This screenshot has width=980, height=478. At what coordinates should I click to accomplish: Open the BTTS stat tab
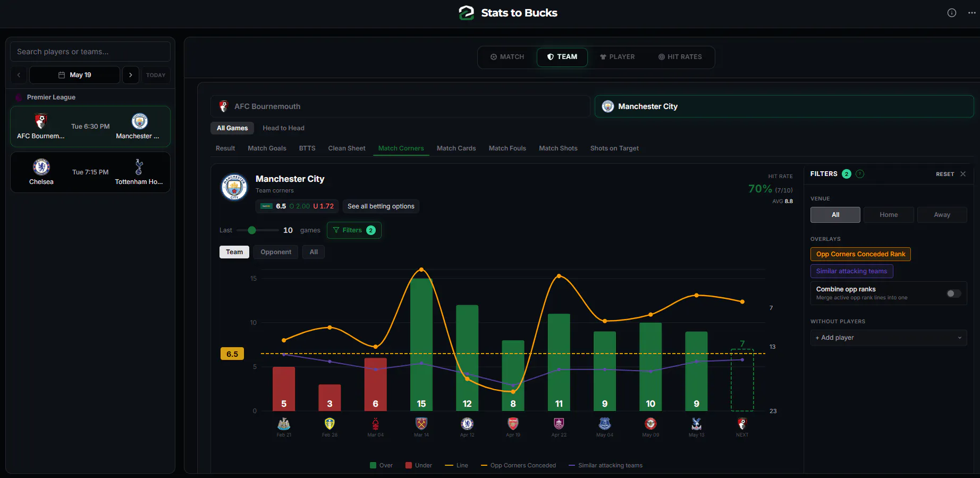click(x=307, y=148)
